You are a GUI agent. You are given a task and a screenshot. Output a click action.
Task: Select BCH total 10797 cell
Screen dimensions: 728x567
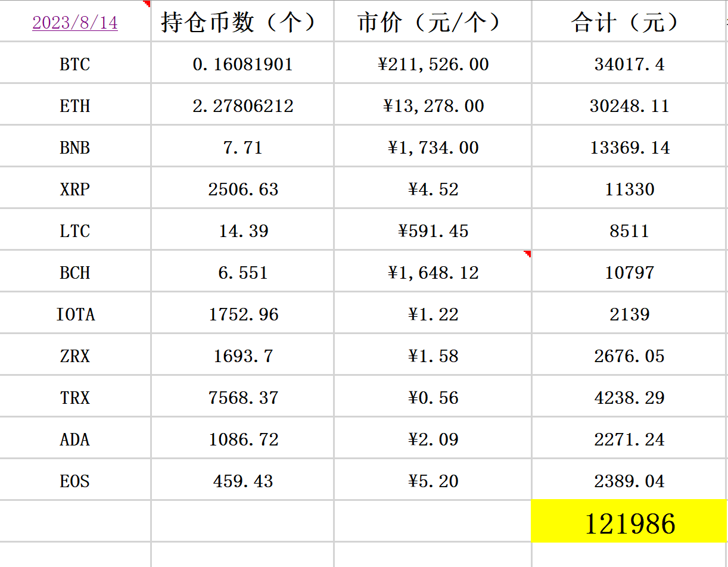pyautogui.click(x=630, y=271)
